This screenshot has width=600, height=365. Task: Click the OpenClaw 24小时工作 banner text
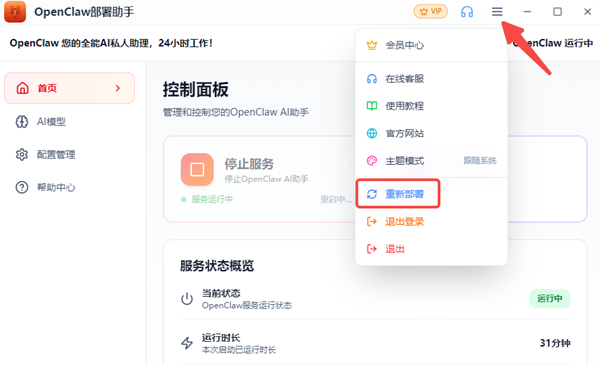(x=111, y=43)
